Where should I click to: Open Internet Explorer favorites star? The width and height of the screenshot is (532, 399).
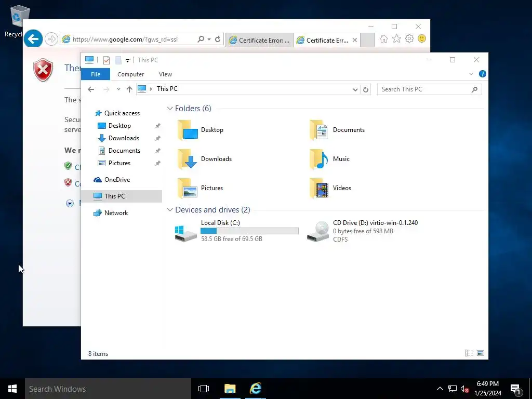[x=396, y=38]
